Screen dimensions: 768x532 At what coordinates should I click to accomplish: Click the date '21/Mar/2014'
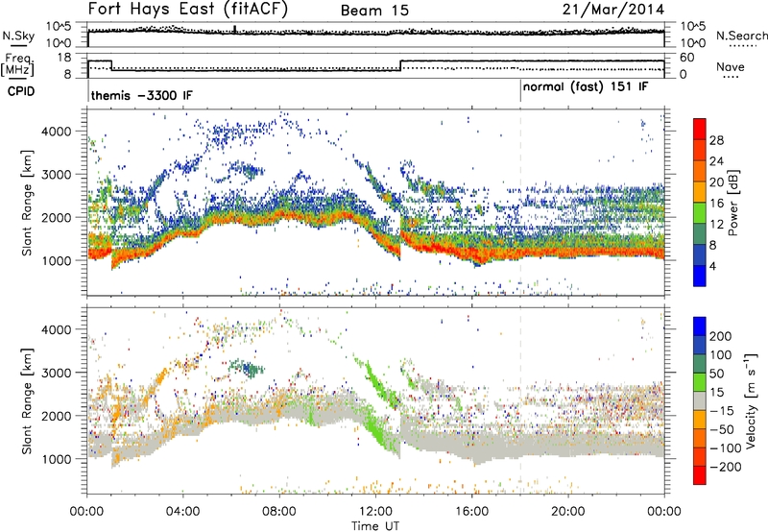point(613,10)
